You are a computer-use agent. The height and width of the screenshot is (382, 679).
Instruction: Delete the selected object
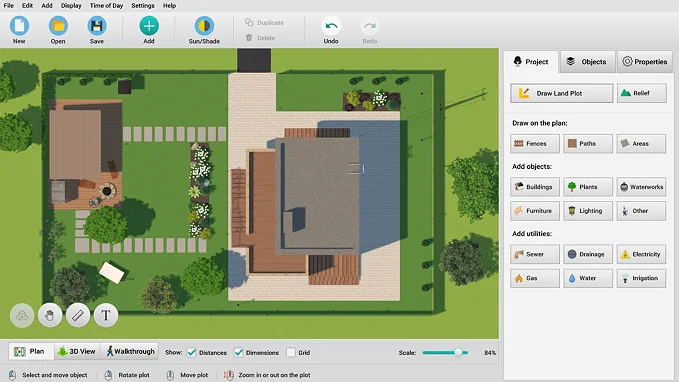click(x=260, y=38)
